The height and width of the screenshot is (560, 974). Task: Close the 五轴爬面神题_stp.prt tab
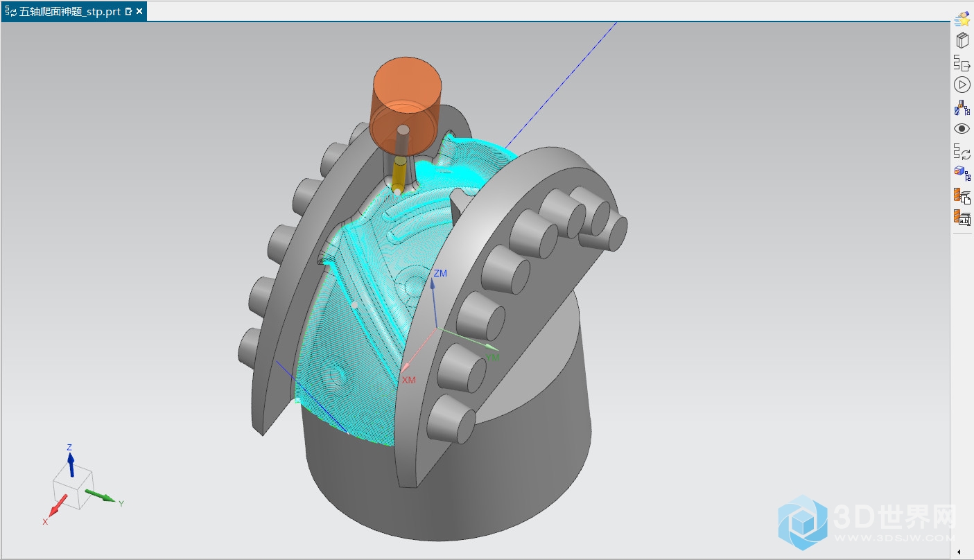click(139, 12)
